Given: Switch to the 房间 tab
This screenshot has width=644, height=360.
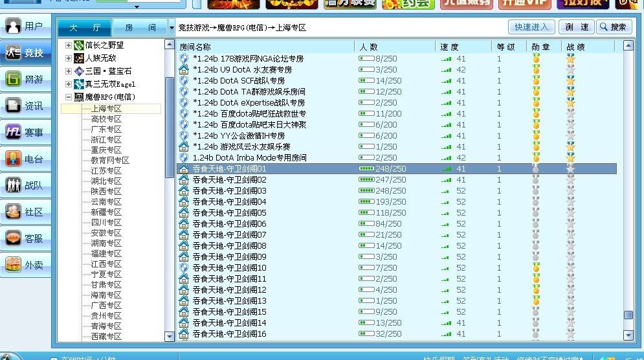Looking at the screenshot, I should point(140,28).
